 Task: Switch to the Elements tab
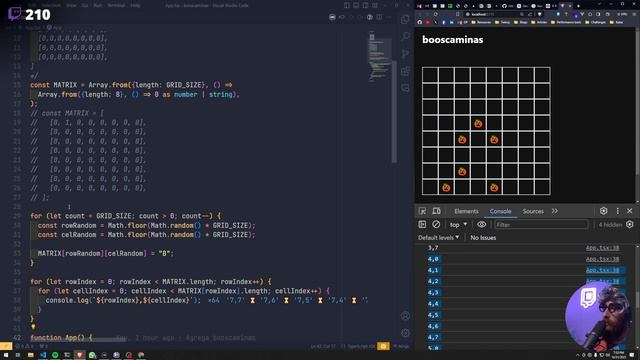466,211
